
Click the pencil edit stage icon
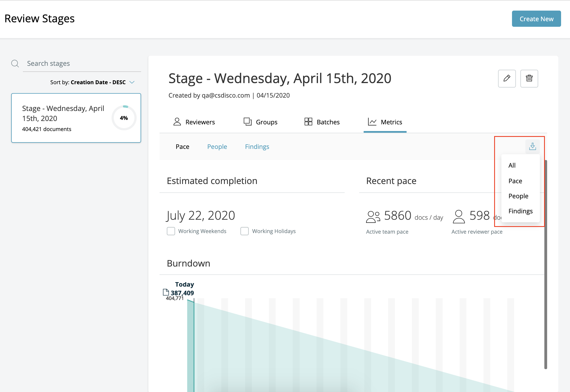[x=507, y=78]
